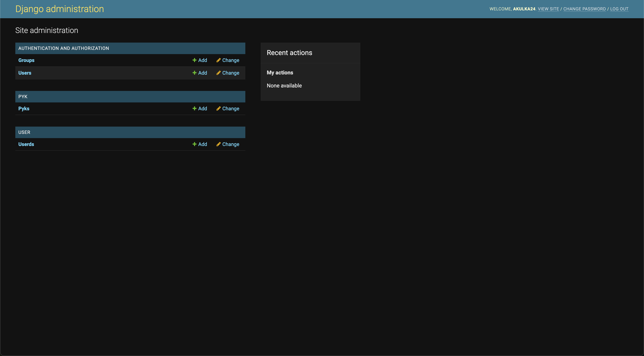Click the Django administration title
This screenshot has height=356, width=644.
click(x=59, y=9)
